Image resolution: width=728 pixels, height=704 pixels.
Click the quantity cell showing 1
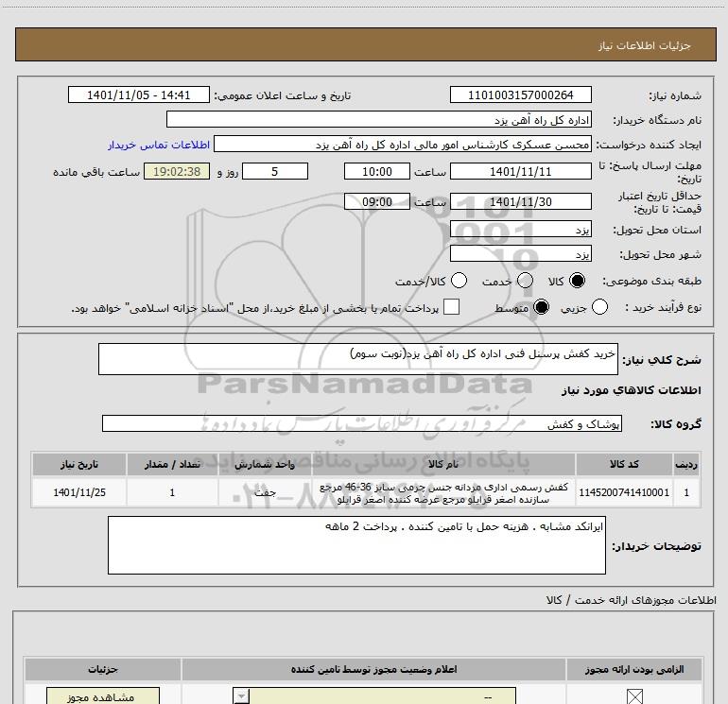click(172, 492)
